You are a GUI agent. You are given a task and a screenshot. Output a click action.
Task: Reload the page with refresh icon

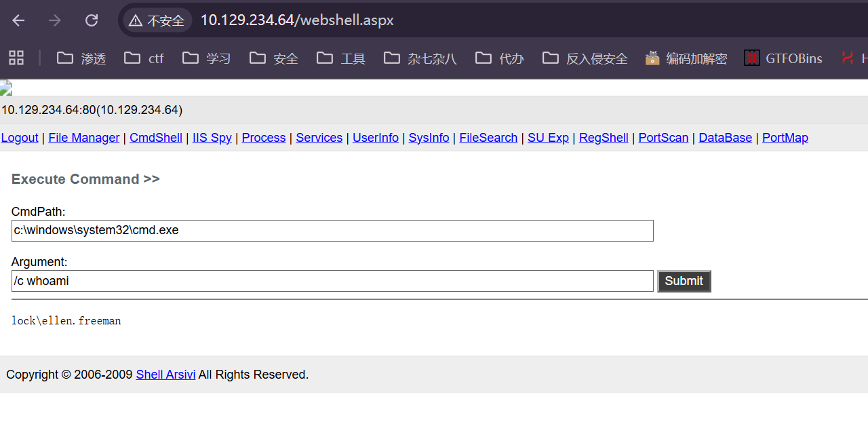(x=91, y=20)
